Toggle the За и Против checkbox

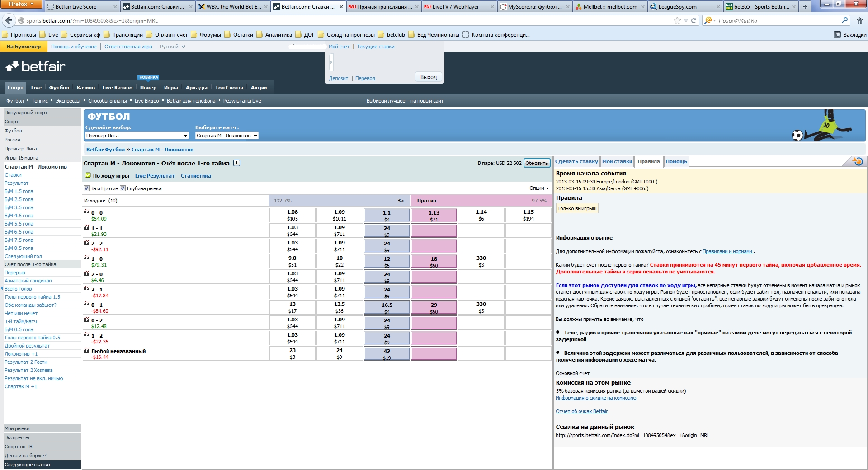pyautogui.click(x=86, y=188)
